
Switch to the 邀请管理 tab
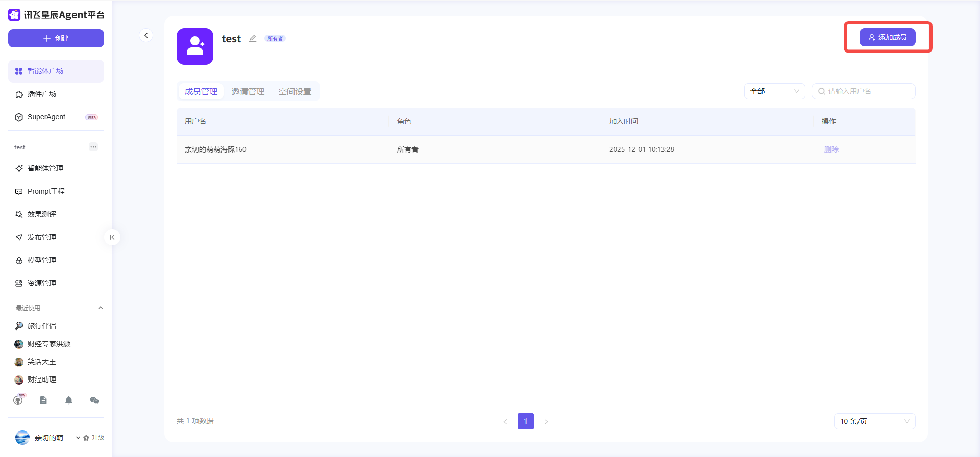pyautogui.click(x=248, y=92)
